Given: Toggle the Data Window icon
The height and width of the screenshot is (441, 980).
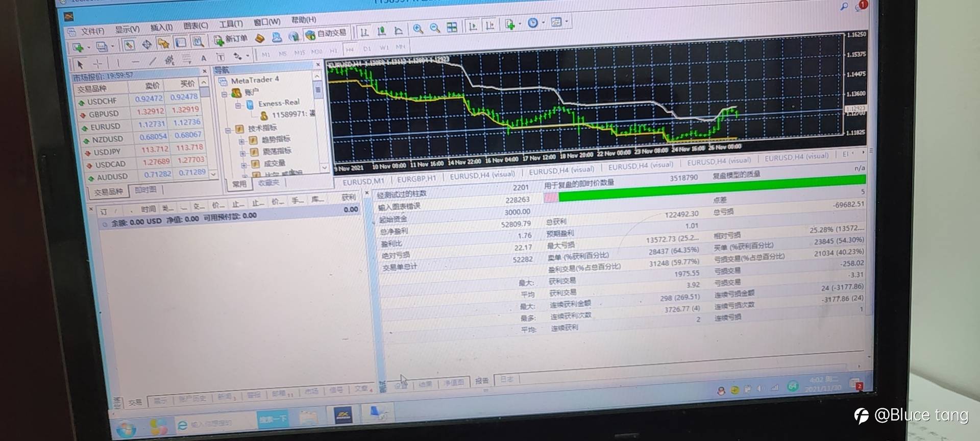Looking at the screenshot, I should (146, 44).
